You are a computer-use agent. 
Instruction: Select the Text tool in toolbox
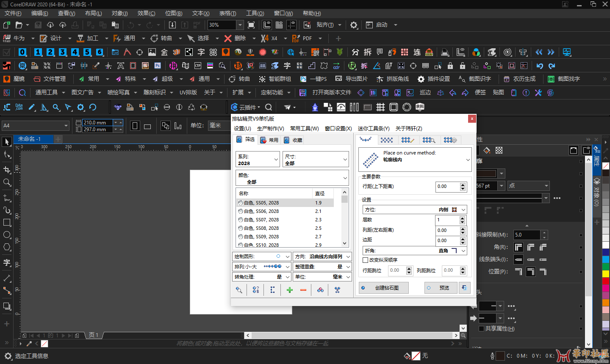(7, 263)
